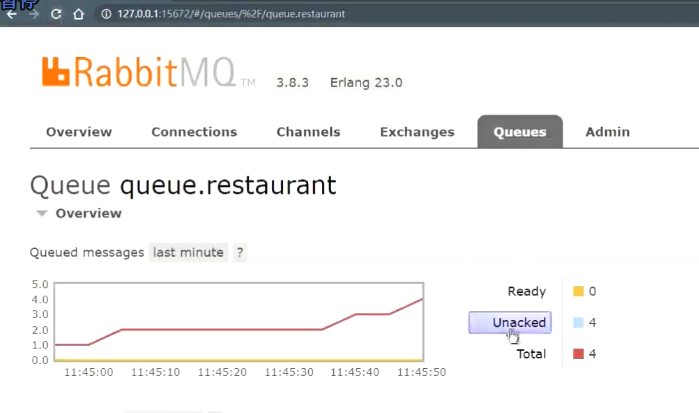The image size is (699, 413).
Task: Open the Exchanges tab
Action: pyautogui.click(x=417, y=132)
